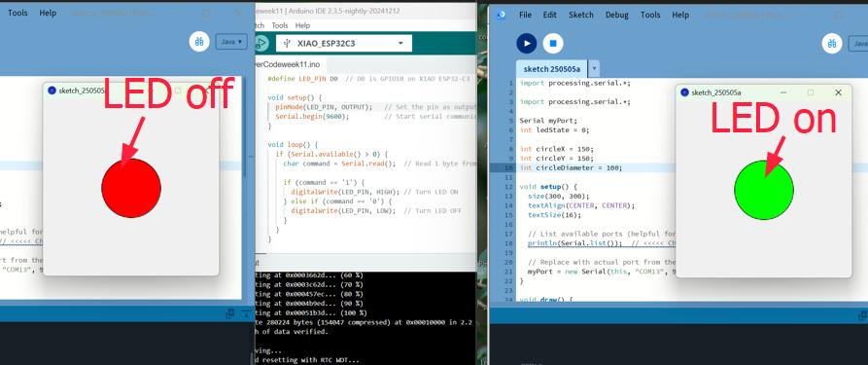This screenshot has height=365, width=868.
Task: Open Tools menu in left Processing window
Action: 17,13
